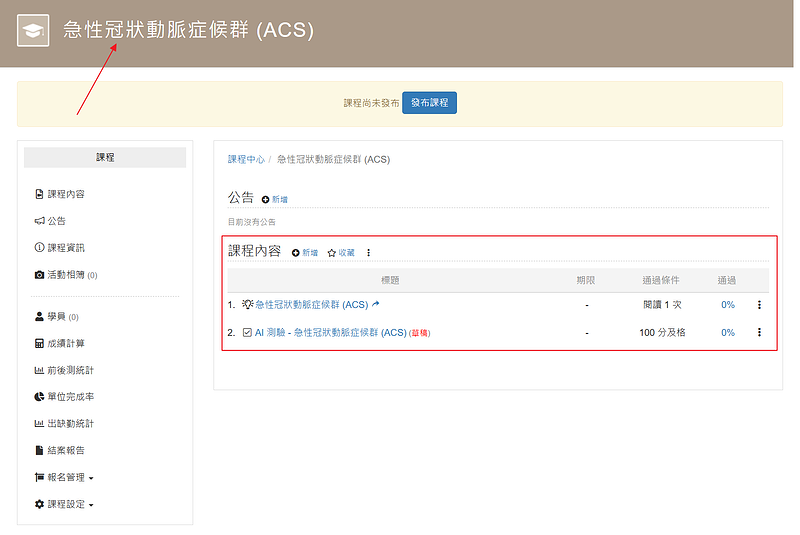
Task: Go to 課程中心 breadcrumb link
Action: click(246, 159)
